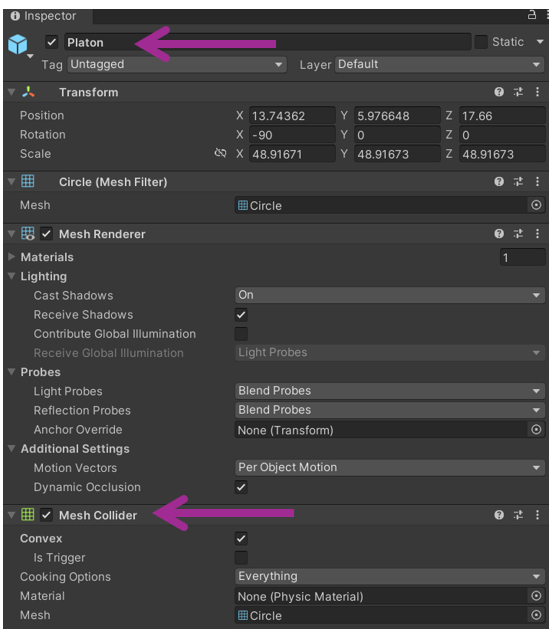Screen dimensions: 552x638
Task: Open the Tag dropdown showing Untagged
Action: tap(177, 64)
